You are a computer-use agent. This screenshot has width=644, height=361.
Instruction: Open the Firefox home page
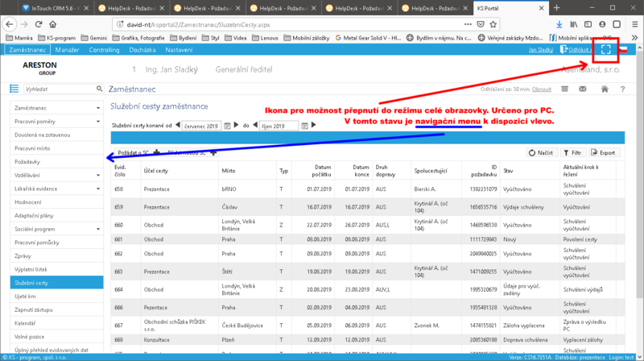click(x=52, y=24)
